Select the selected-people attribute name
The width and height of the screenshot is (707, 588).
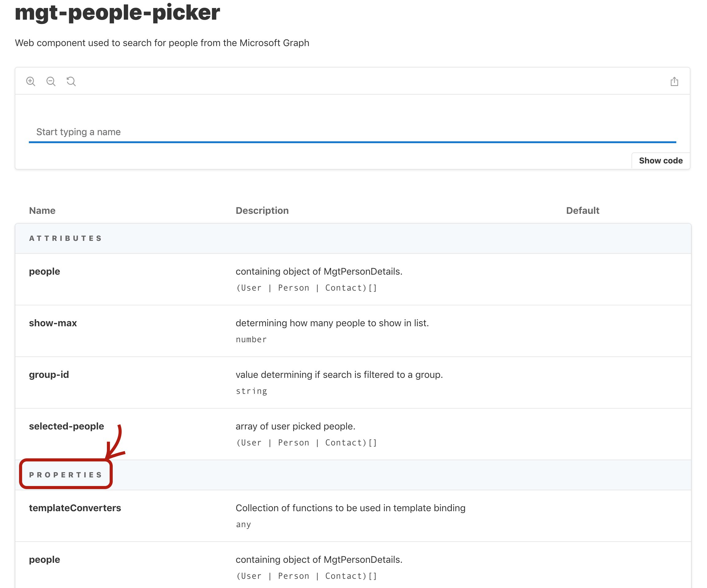66,426
